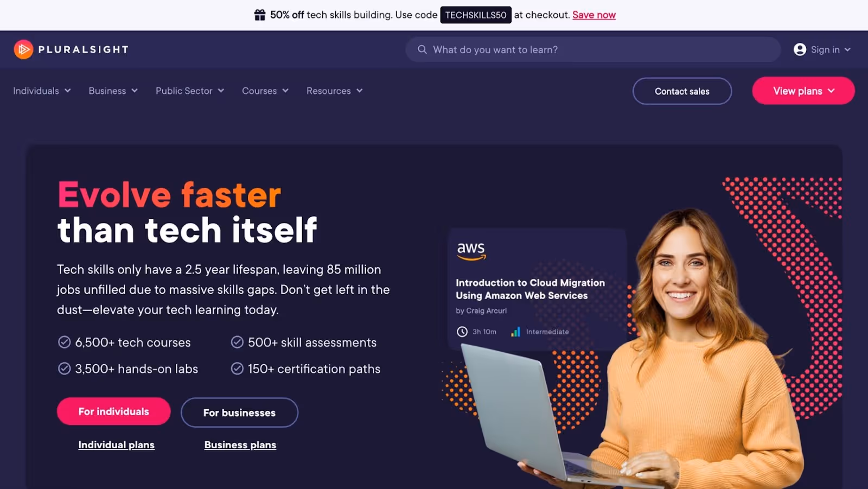Viewport: 868px width, 489px height.
Task: Click the Pluralsight logo icon
Action: (x=23, y=49)
